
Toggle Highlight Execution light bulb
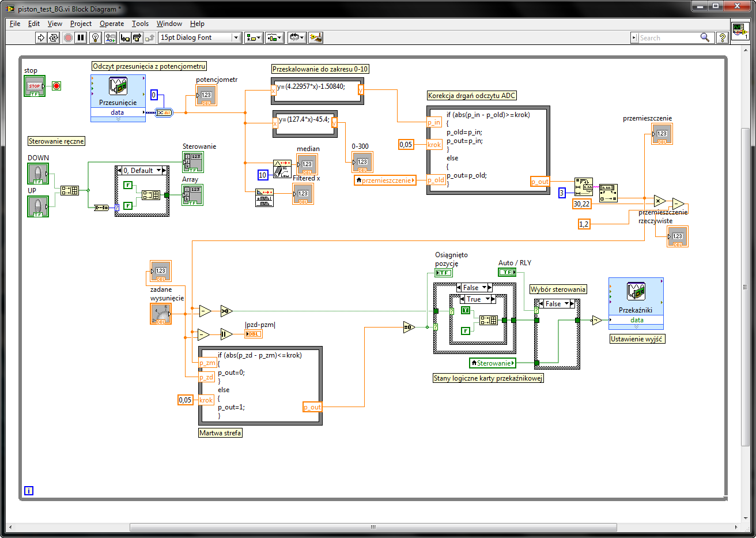[x=96, y=37]
